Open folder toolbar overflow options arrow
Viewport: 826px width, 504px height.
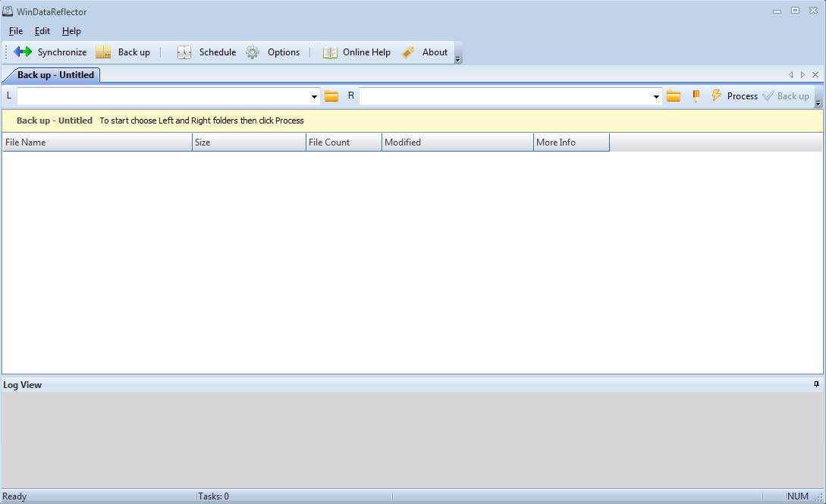[818, 103]
